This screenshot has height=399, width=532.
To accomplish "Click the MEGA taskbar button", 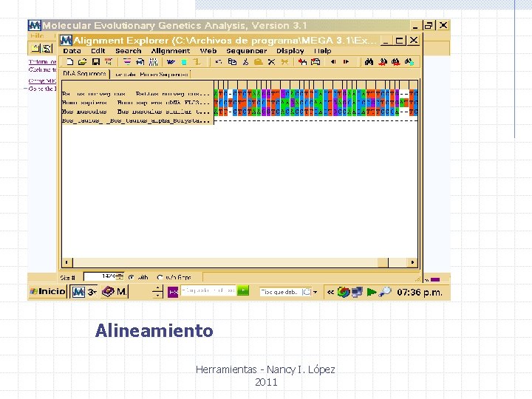I will (84, 292).
